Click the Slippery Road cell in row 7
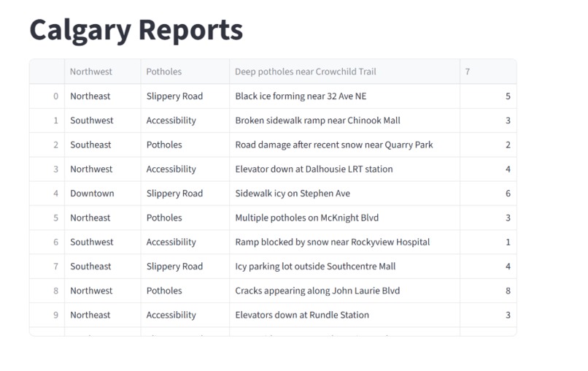This screenshot has width=588, height=371. tap(185, 267)
